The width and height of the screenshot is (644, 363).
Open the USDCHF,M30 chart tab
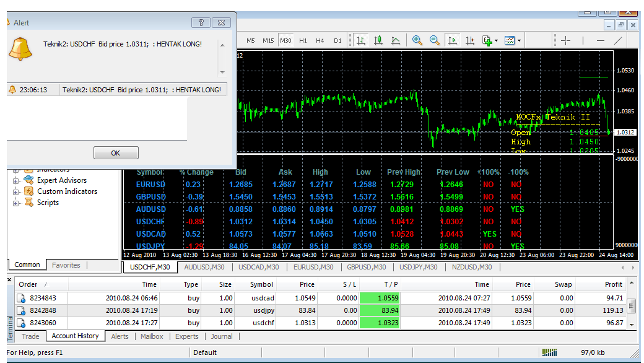point(150,268)
